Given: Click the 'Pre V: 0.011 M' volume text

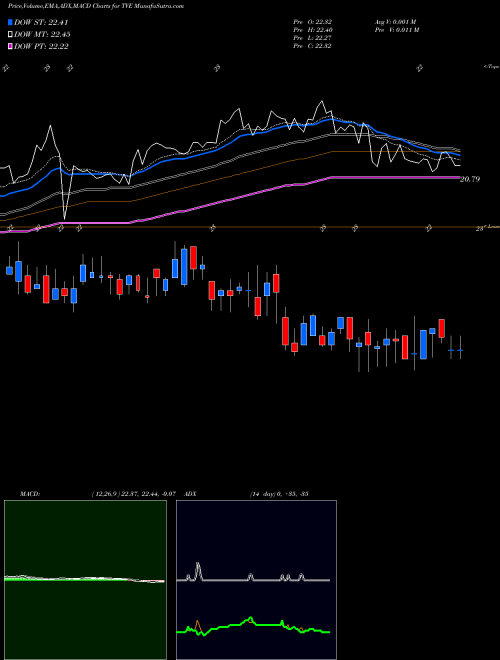Looking at the screenshot, I should coord(396,30).
